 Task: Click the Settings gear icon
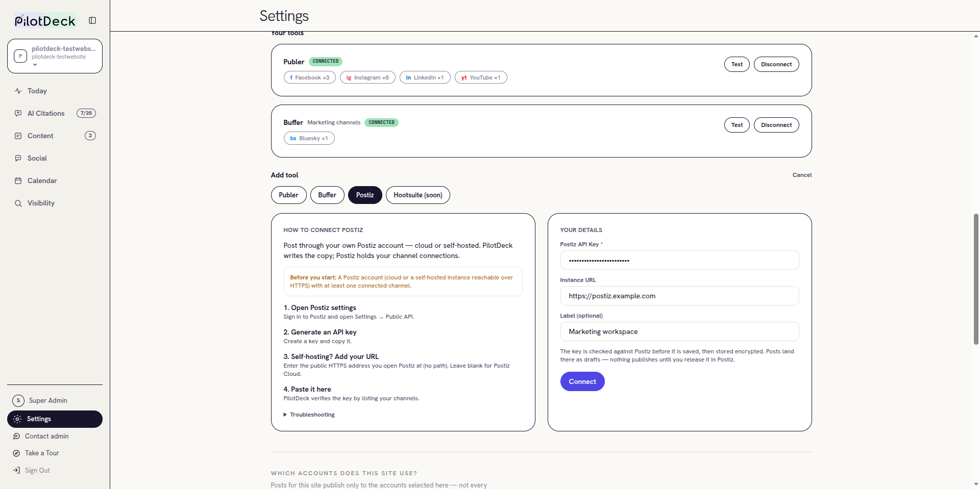coord(17,419)
